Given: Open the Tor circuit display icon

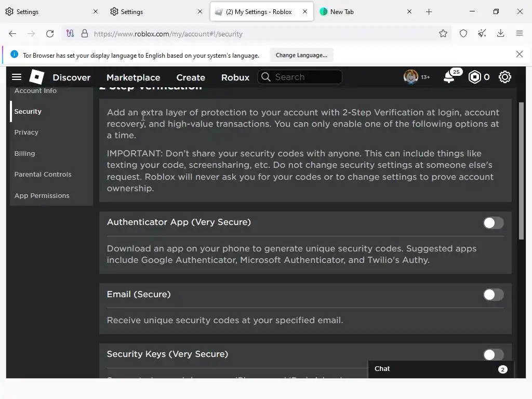Looking at the screenshot, I should pyautogui.click(x=70, y=34).
